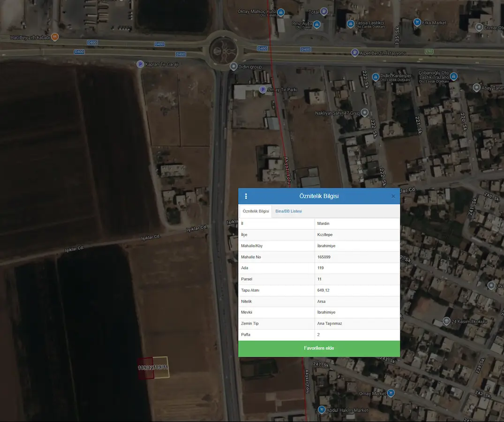Click the Kaplan Tır Garajı parking marker
The image size is (504, 422).
pyautogui.click(x=140, y=64)
